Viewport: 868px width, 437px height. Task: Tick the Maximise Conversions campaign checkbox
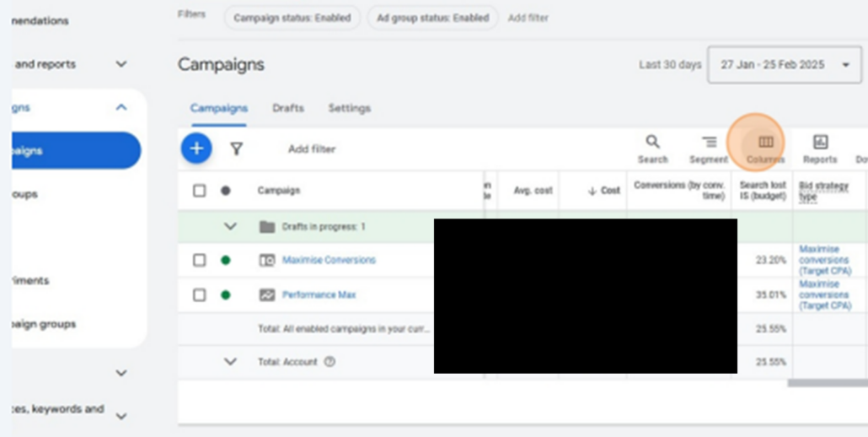click(x=199, y=260)
